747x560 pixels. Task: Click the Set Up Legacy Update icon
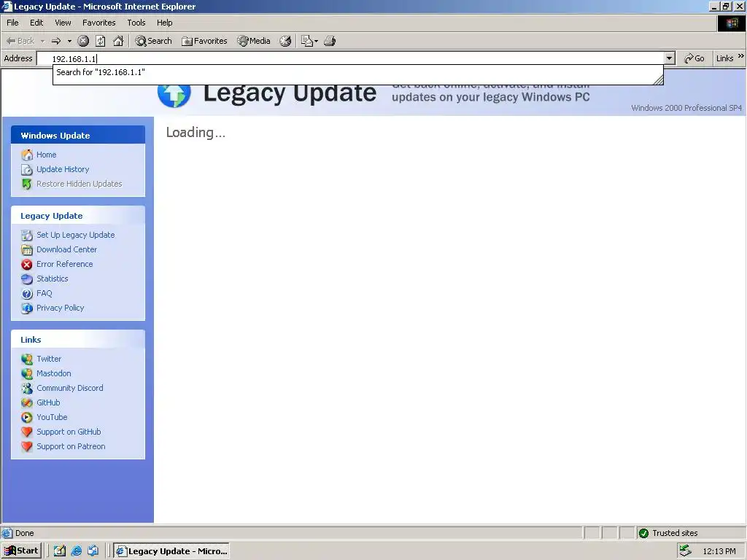click(x=27, y=236)
